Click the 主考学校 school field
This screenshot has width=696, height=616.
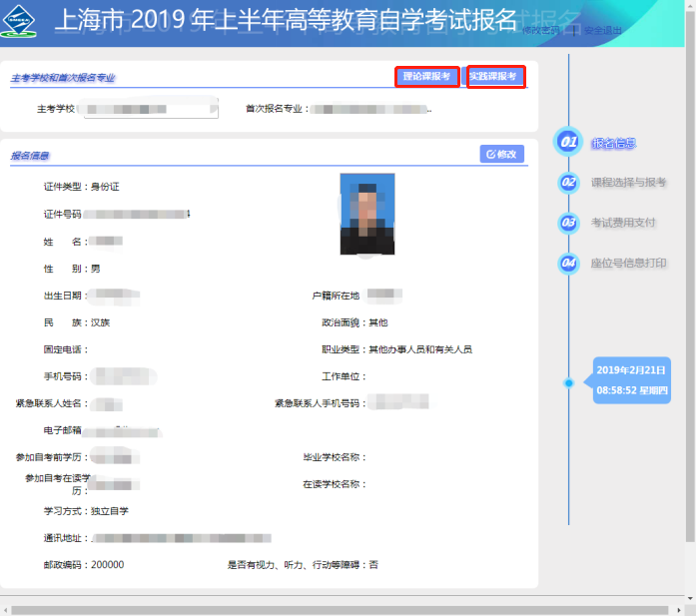(x=151, y=108)
